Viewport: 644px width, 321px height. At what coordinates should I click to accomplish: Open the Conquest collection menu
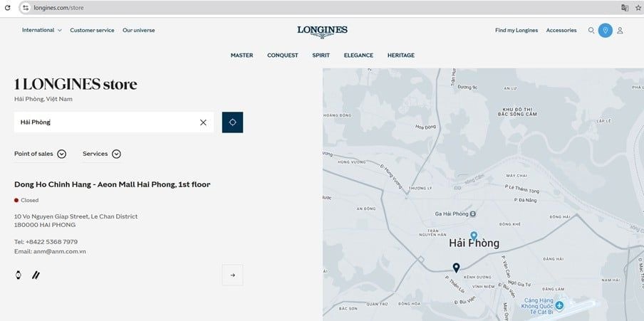tap(282, 56)
